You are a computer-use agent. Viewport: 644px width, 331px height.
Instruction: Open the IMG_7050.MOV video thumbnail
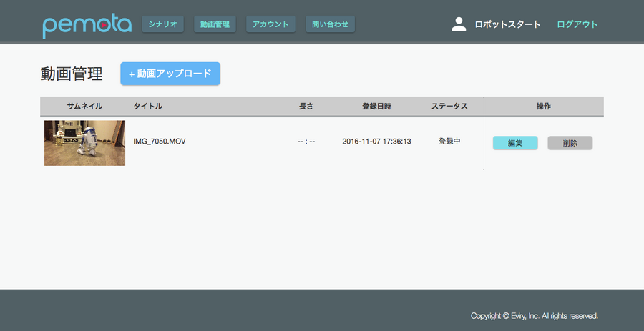tap(84, 143)
